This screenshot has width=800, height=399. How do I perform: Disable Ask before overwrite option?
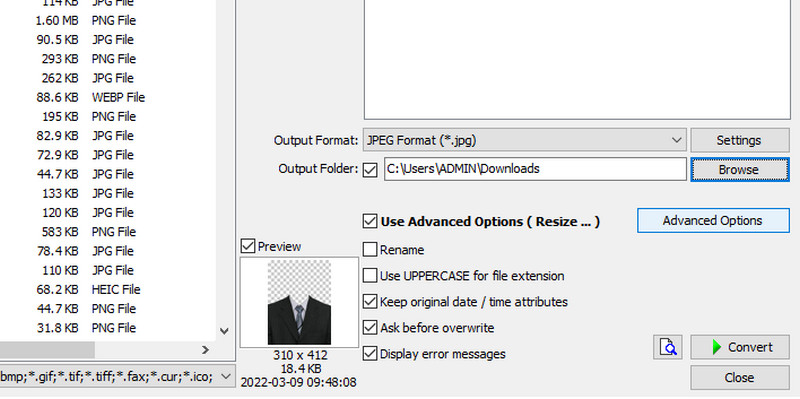(x=370, y=328)
